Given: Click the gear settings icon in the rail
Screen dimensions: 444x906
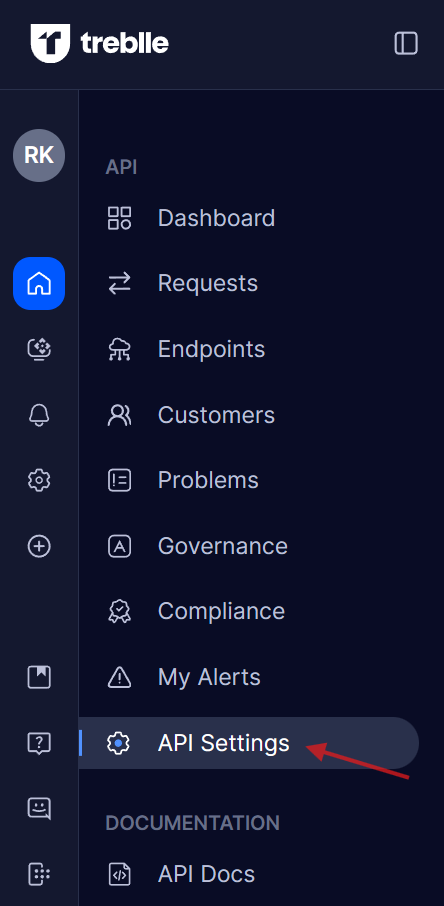Looking at the screenshot, I should tap(39, 480).
